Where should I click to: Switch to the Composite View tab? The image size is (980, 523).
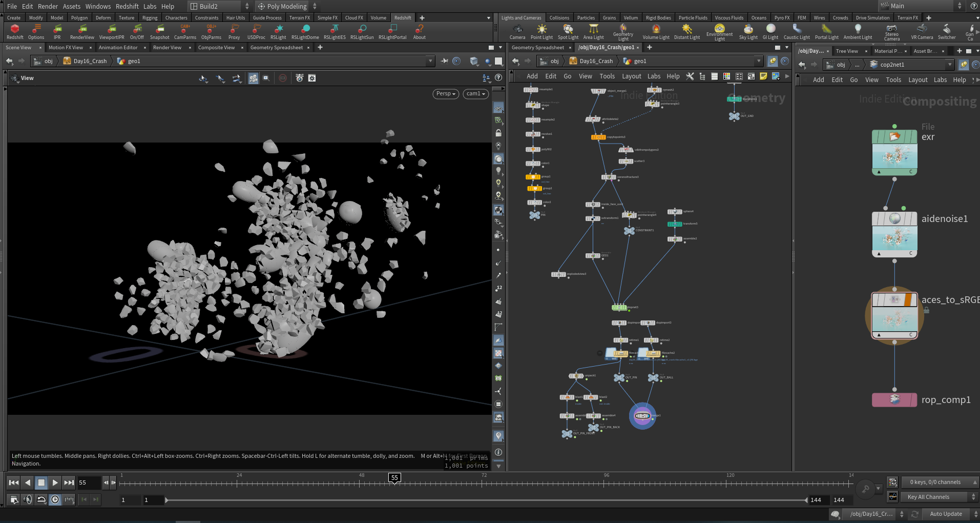[216, 48]
